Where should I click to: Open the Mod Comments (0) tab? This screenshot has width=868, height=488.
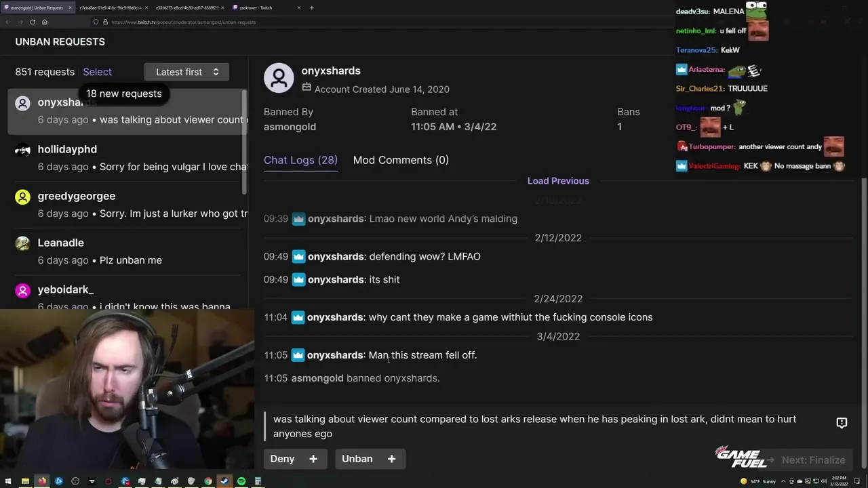(401, 160)
